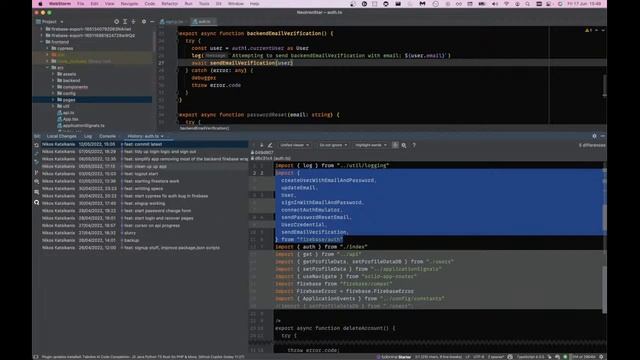640x360 pixels.
Task: Open App.tsx in project tree
Action: (x=70, y=119)
